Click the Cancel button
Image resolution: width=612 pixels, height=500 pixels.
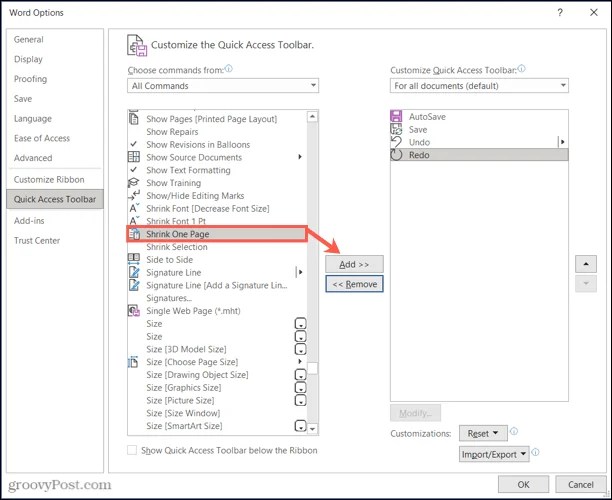[x=581, y=484]
